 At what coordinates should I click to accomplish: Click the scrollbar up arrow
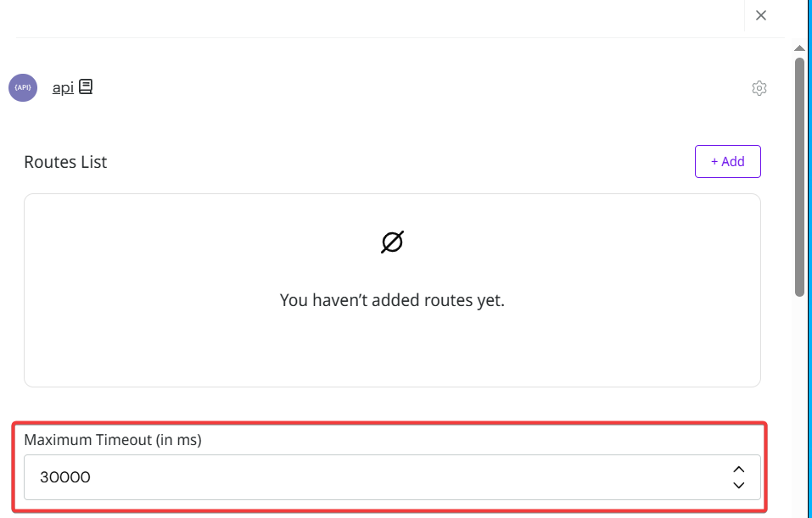[x=799, y=49]
